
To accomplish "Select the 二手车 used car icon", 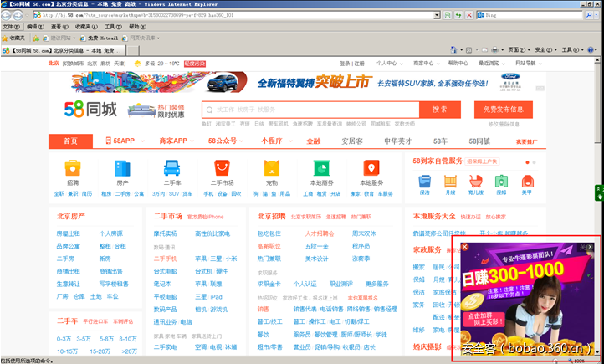I will tap(172, 168).
